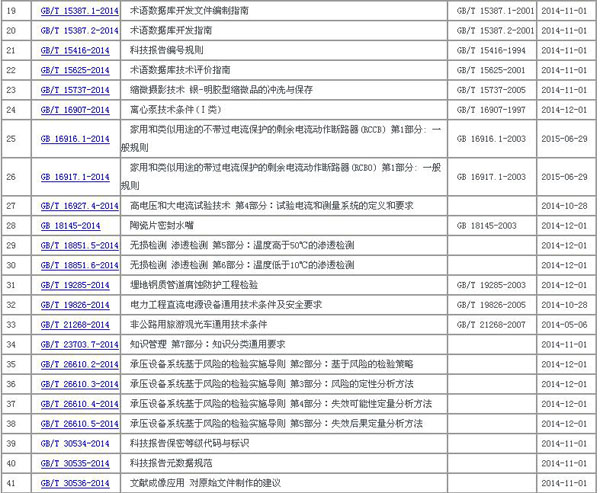Select date 2014-10-28 in row 27

pyautogui.click(x=564, y=206)
